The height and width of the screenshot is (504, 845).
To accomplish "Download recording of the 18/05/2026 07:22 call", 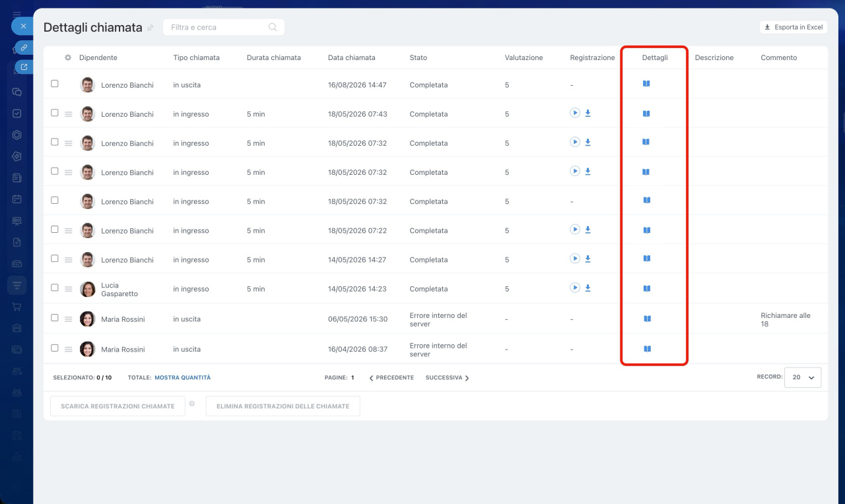I will [x=588, y=230].
